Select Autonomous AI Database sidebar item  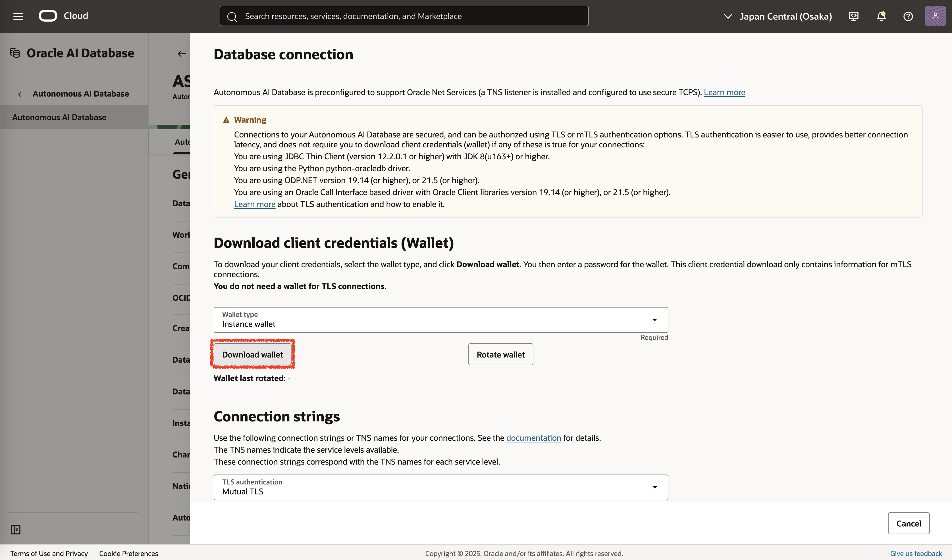pos(59,117)
